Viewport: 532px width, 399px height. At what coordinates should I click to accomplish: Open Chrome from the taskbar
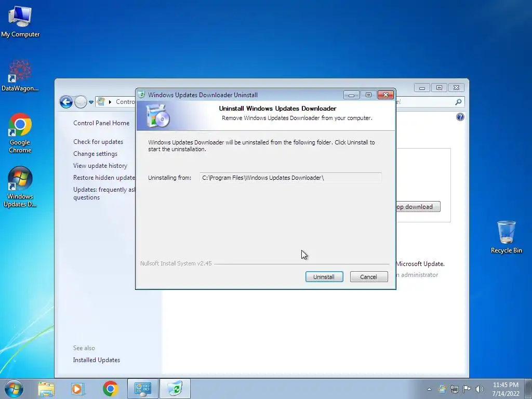click(x=111, y=389)
